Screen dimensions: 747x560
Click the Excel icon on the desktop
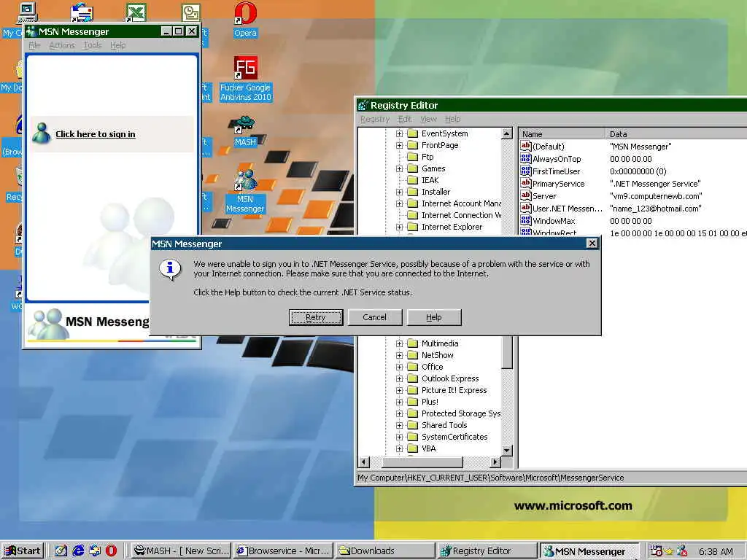136,12
